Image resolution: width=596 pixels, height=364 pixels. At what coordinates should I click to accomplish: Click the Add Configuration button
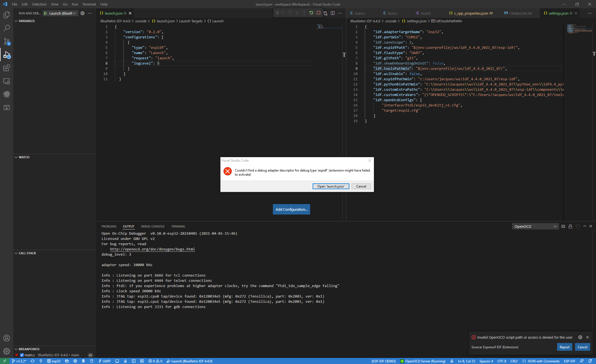click(x=291, y=209)
